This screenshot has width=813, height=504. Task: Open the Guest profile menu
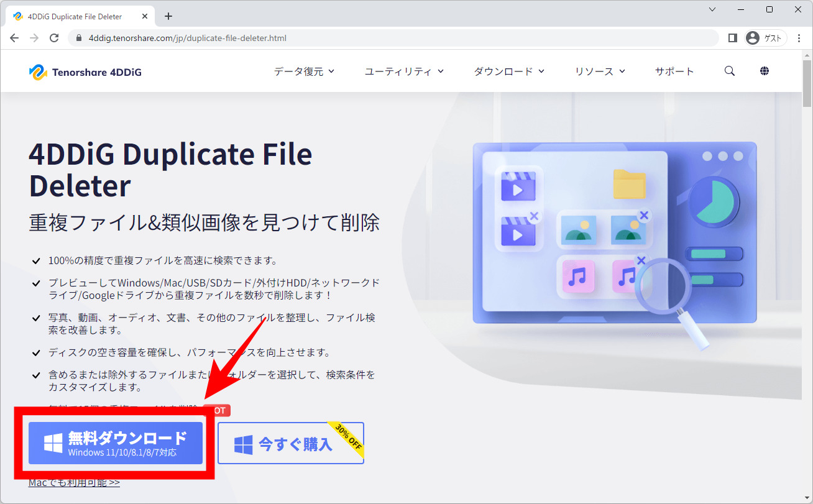point(765,37)
